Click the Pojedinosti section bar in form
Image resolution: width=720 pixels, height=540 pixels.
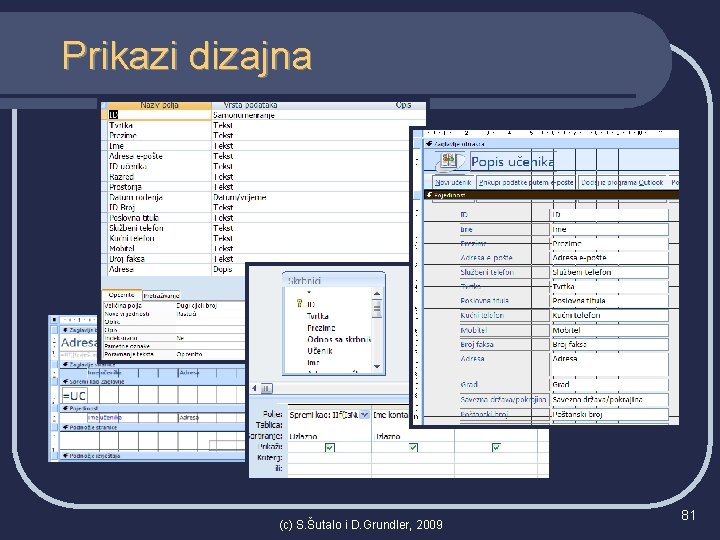551,195
